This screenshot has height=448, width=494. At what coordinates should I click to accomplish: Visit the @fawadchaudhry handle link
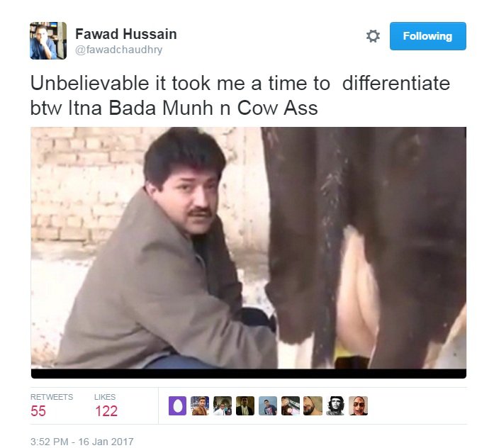coord(119,50)
